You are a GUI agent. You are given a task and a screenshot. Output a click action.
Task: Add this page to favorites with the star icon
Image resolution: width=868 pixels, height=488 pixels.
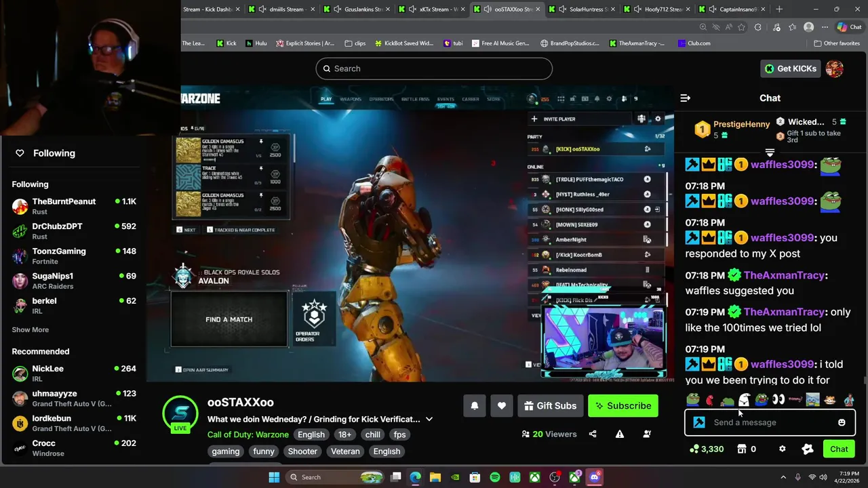741,27
